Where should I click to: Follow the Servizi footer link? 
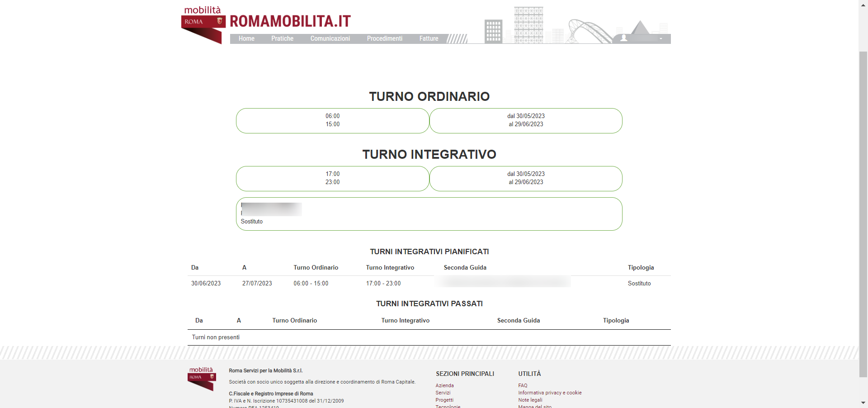click(443, 393)
